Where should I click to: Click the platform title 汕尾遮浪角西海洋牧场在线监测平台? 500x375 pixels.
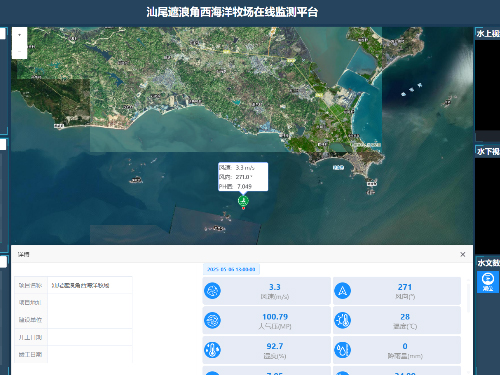232,12
